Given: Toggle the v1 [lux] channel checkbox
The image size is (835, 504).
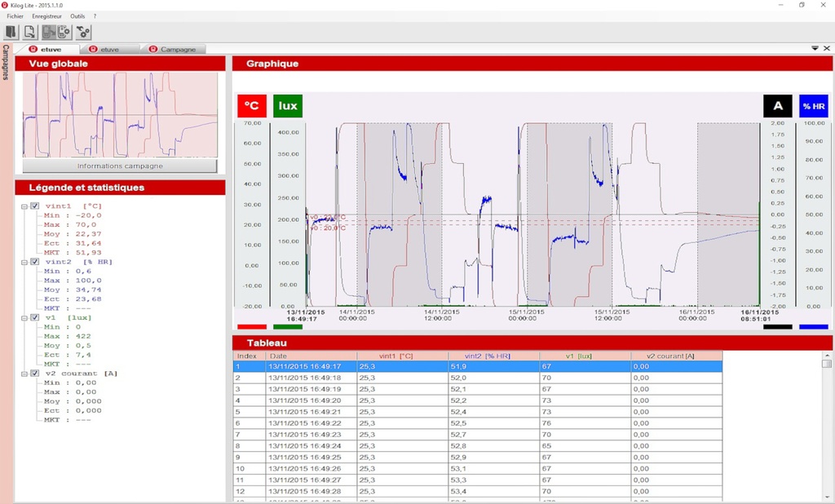Looking at the screenshot, I should click(34, 317).
